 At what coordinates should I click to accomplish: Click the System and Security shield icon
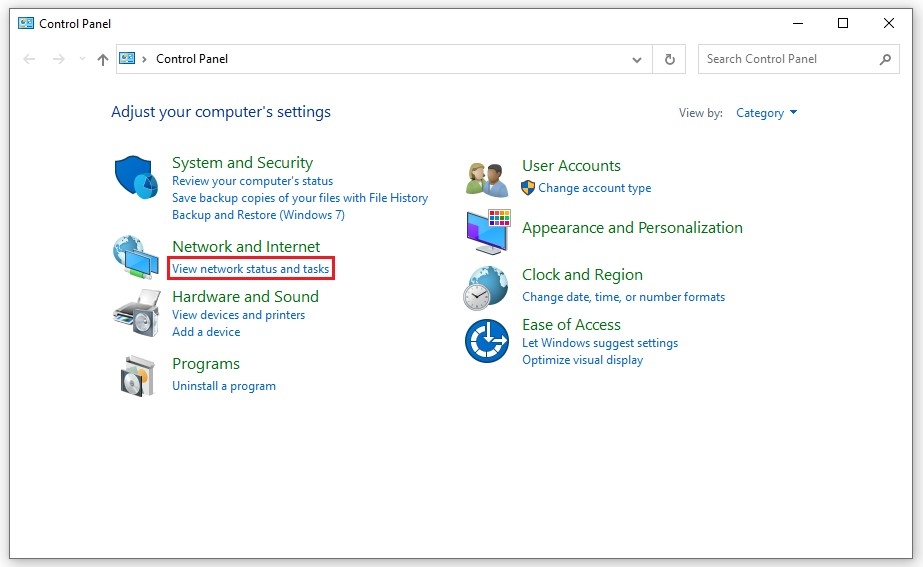[x=135, y=177]
